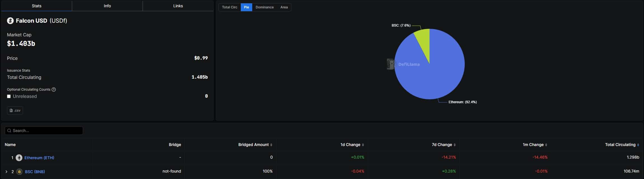Screen dimensions: 644x179
Task: Click the Price value $0.99
Action: click(201, 58)
